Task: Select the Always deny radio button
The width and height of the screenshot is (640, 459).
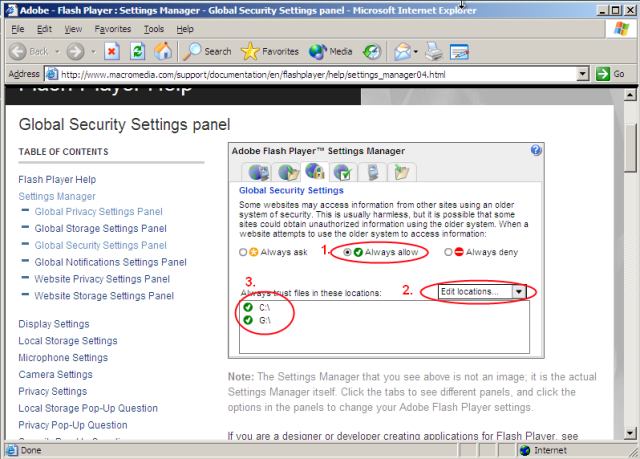Action: pos(448,252)
